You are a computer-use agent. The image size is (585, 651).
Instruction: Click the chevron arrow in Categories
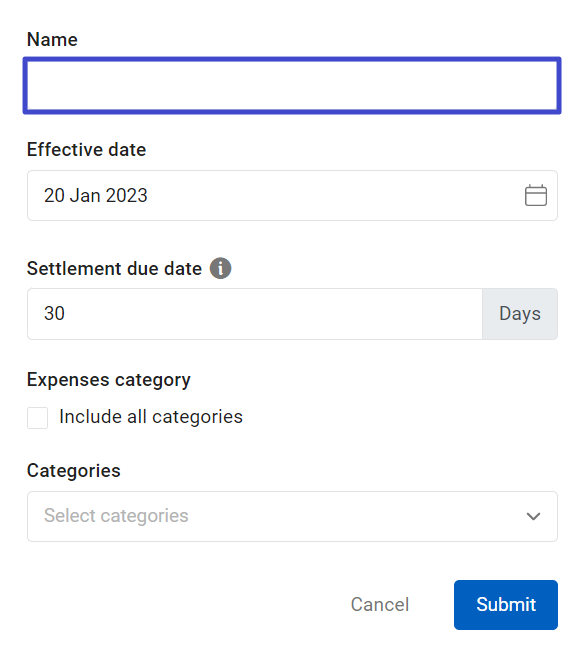pyautogui.click(x=533, y=516)
